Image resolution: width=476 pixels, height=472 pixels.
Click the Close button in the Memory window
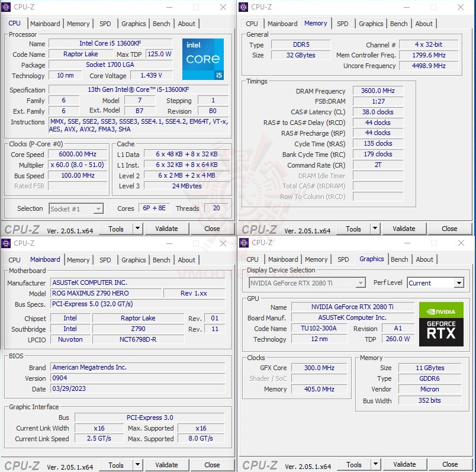click(450, 229)
